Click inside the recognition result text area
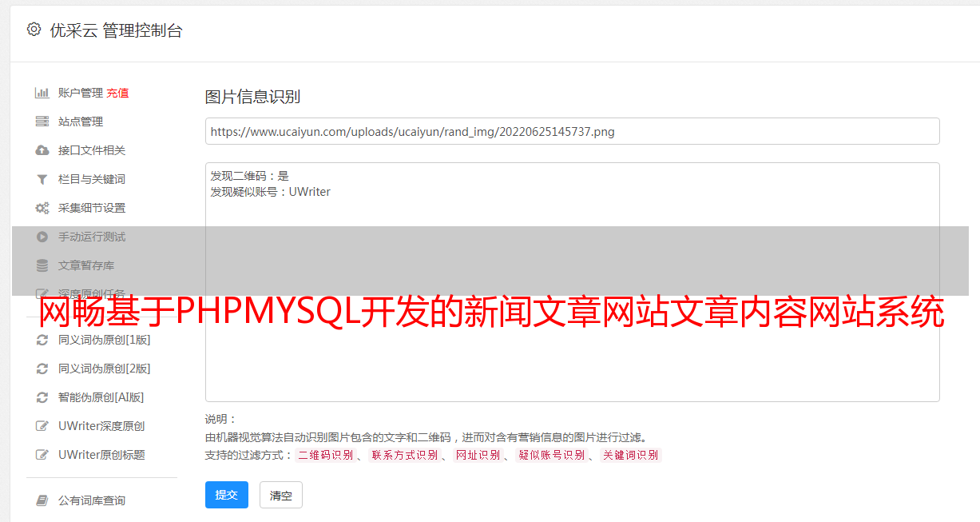The width and height of the screenshot is (980, 522). pos(572,282)
